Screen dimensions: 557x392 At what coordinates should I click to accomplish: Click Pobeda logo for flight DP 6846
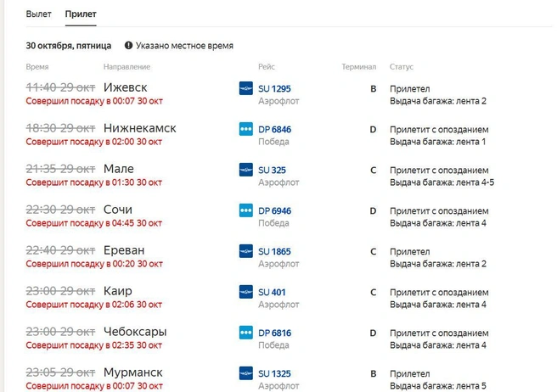click(246, 129)
